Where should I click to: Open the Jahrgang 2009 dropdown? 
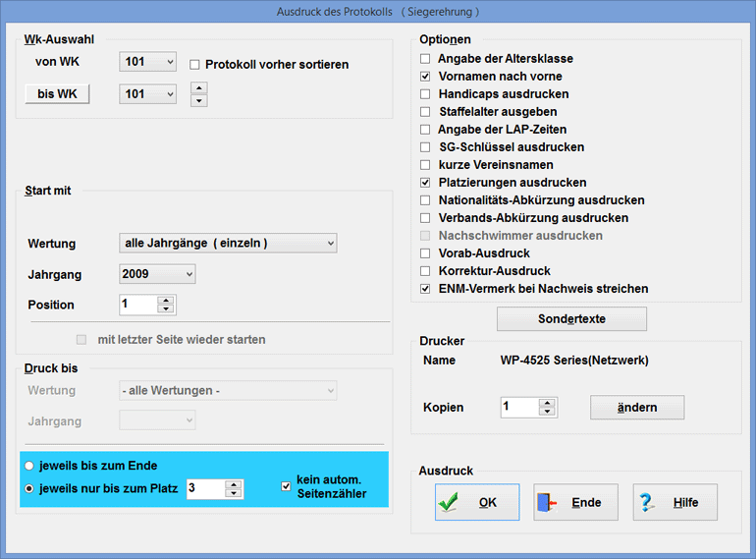coord(157,274)
